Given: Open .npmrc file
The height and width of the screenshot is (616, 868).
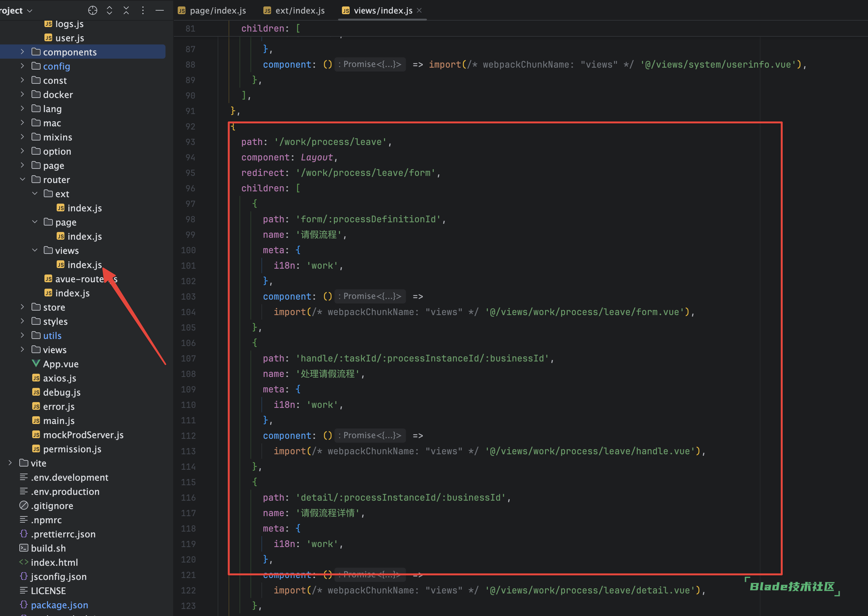Looking at the screenshot, I should 41,520.
